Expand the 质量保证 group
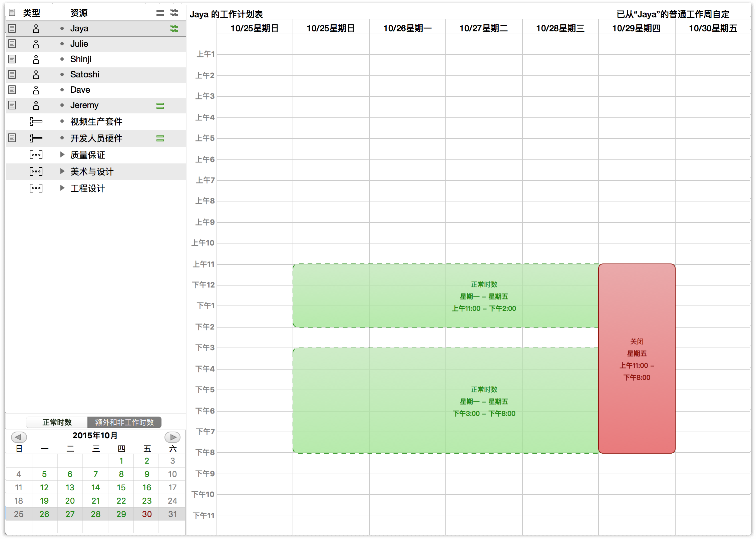The image size is (756, 539). pyautogui.click(x=62, y=154)
